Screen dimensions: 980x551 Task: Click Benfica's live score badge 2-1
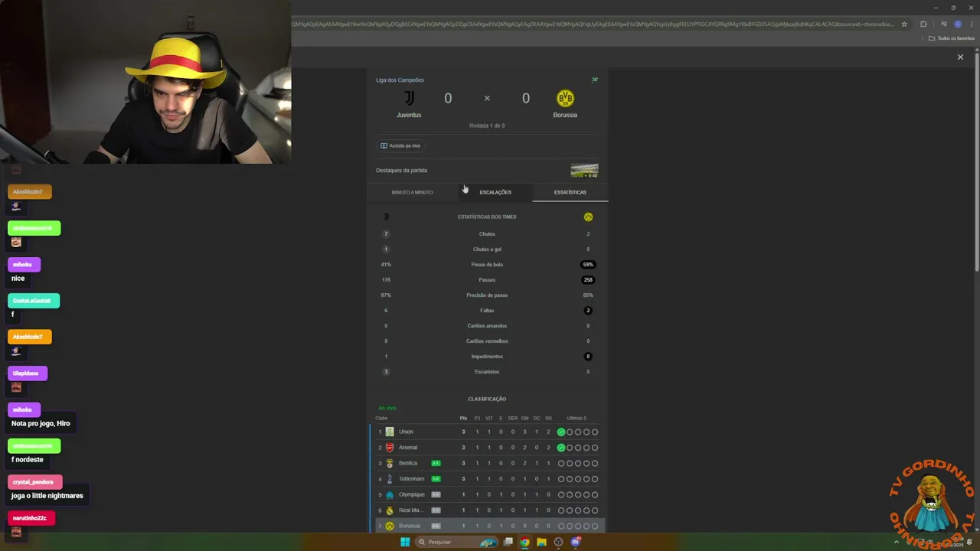(x=436, y=463)
